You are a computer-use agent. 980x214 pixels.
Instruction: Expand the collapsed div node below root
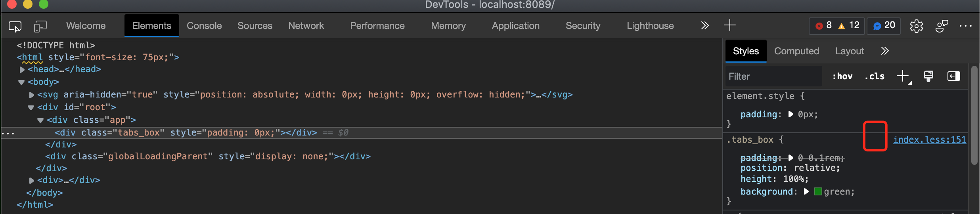32,181
